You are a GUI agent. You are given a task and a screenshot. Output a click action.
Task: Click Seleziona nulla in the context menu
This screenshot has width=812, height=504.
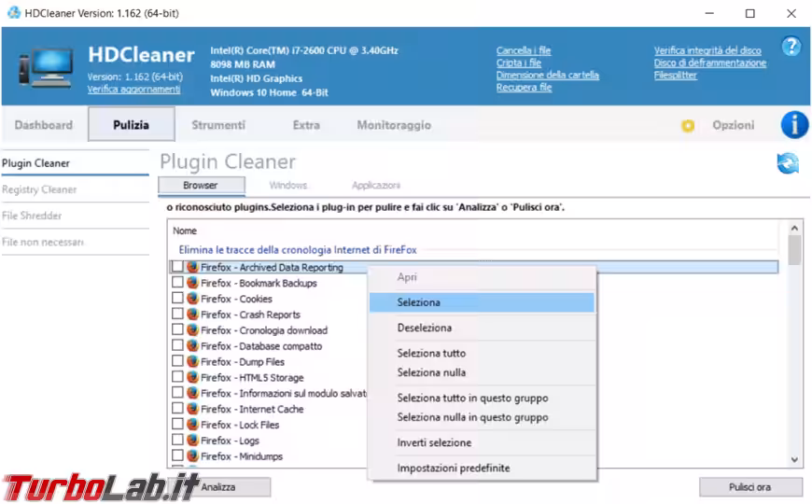click(482, 371)
